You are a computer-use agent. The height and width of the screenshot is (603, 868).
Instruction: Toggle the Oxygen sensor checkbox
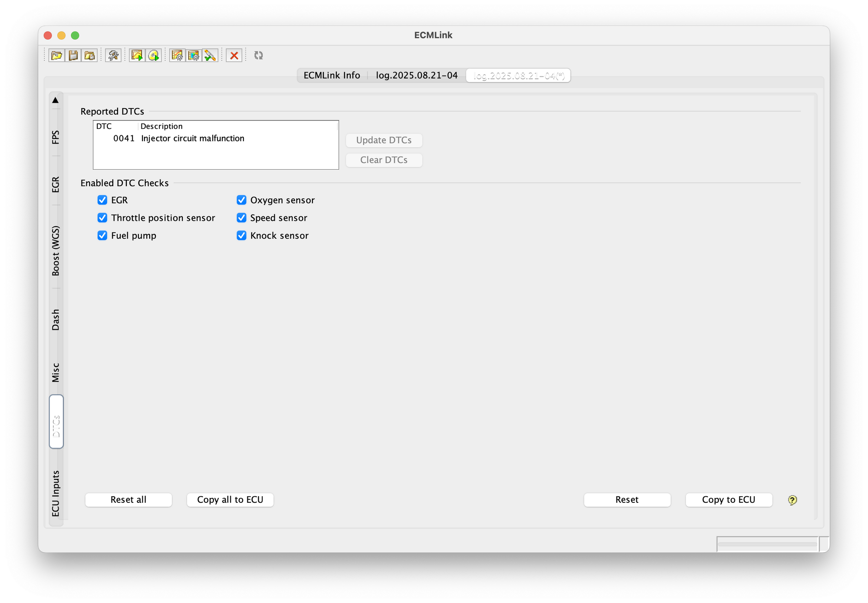(242, 200)
